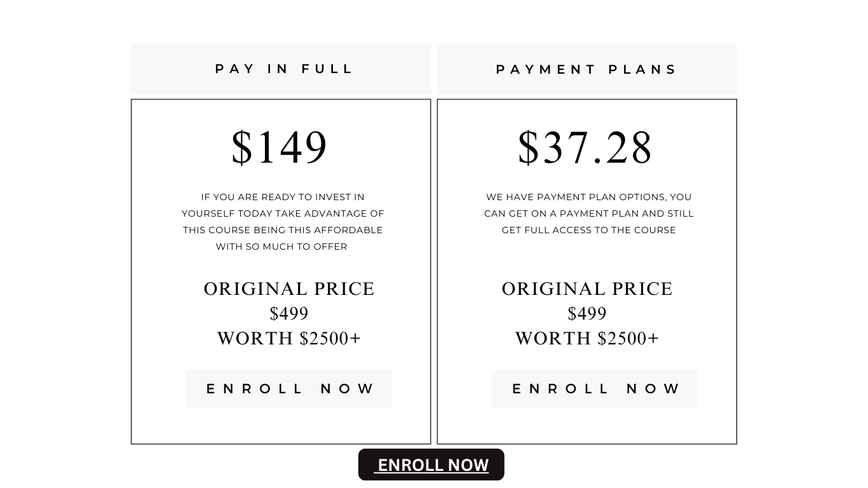Select the Pay In Full header

point(281,69)
